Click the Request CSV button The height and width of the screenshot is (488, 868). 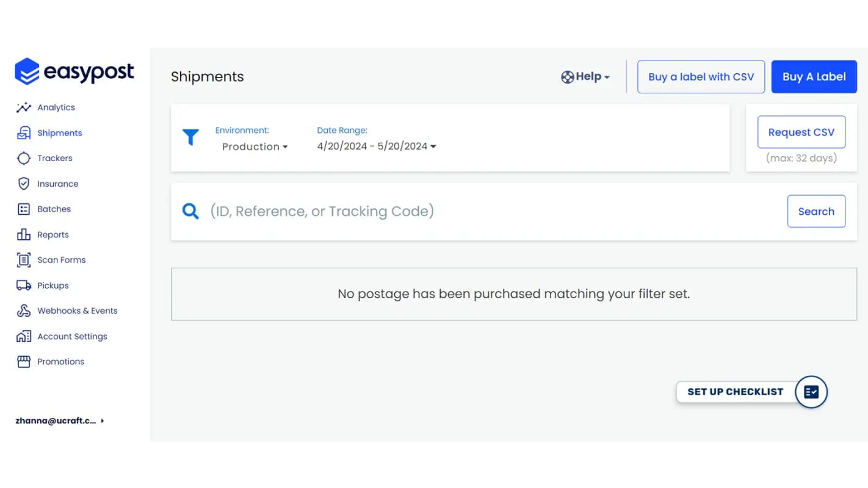click(801, 132)
